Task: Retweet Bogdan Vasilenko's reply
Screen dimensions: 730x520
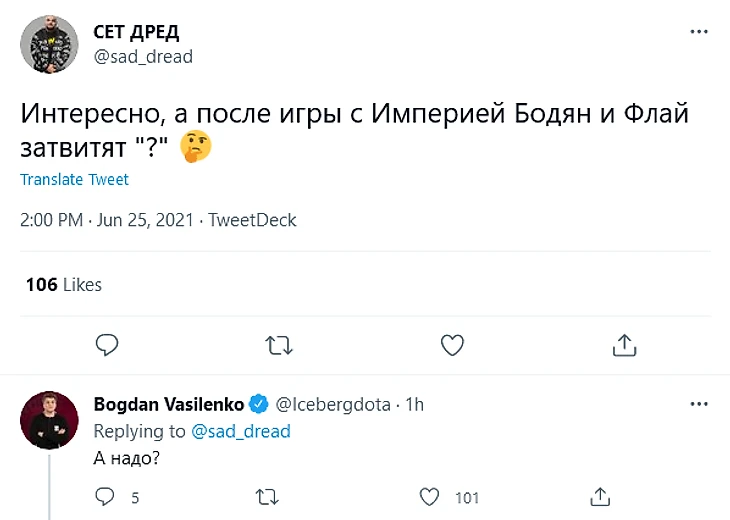Action: tap(268, 497)
